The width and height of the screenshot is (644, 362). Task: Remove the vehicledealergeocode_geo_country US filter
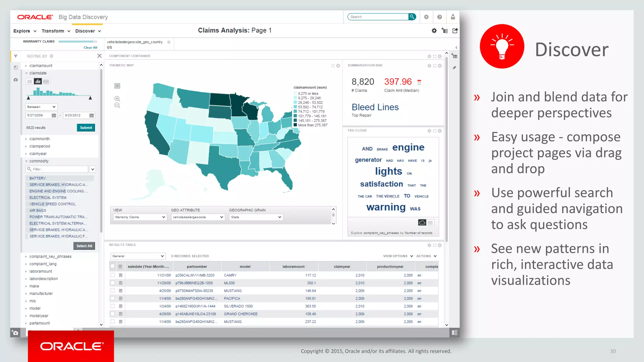(169, 42)
